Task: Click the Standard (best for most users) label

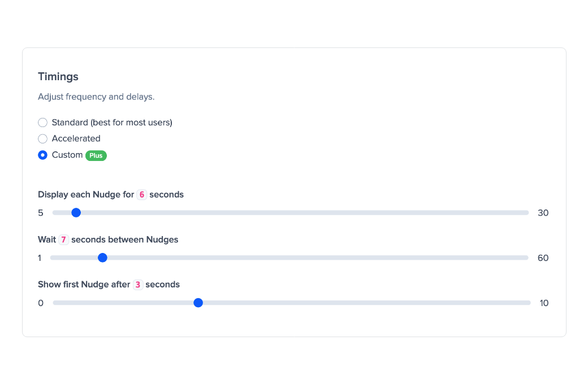Action: [x=112, y=123]
